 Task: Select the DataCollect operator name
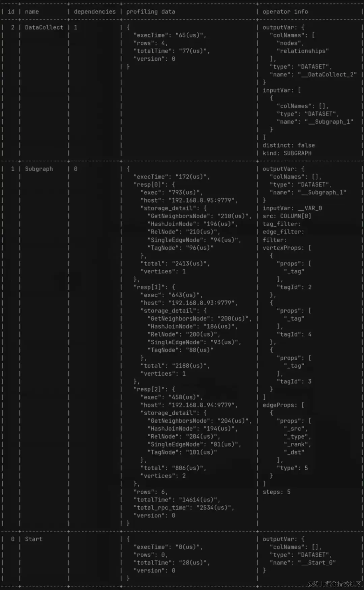pyautogui.click(x=44, y=27)
